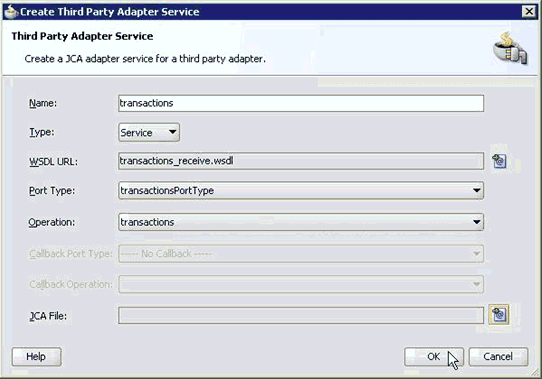Click the WSDL URL text field
The width and height of the screenshot is (542, 379).
pyautogui.click(x=301, y=161)
